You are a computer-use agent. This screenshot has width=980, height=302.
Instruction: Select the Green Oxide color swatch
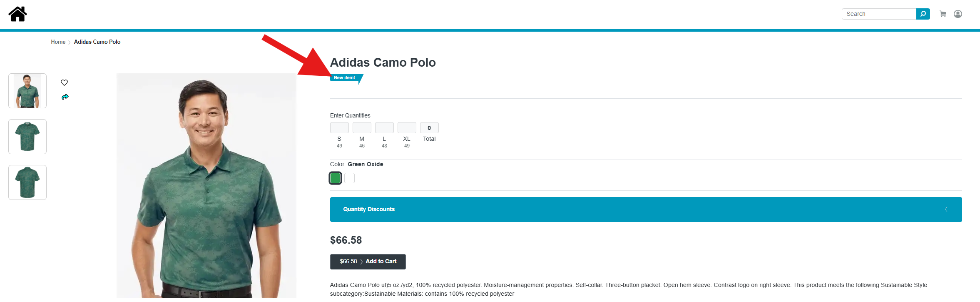(x=336, y=178)
